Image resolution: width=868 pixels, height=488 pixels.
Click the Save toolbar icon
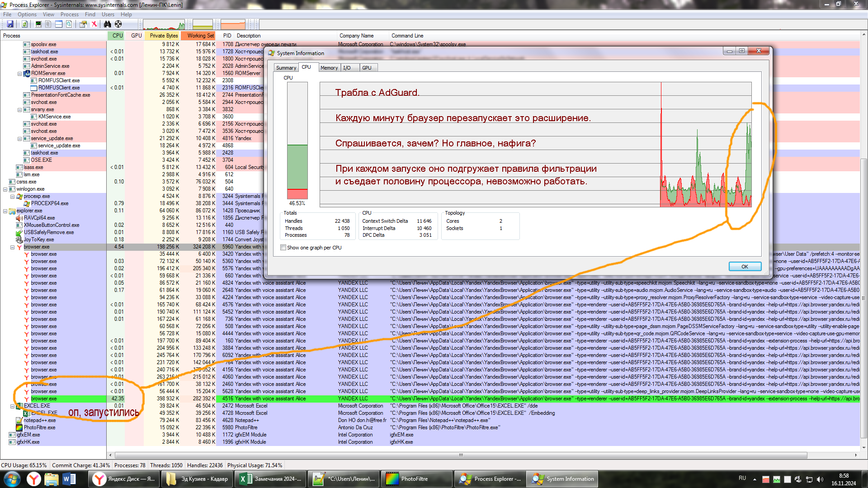(x=10, y=24)
